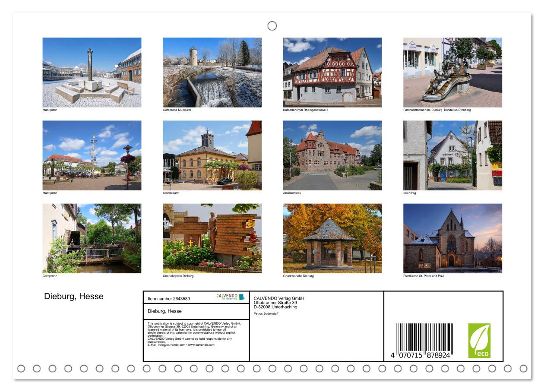Select the Standesamt building photo
Image resolution: width=544 pixels, height=392 pixels.
212,155
